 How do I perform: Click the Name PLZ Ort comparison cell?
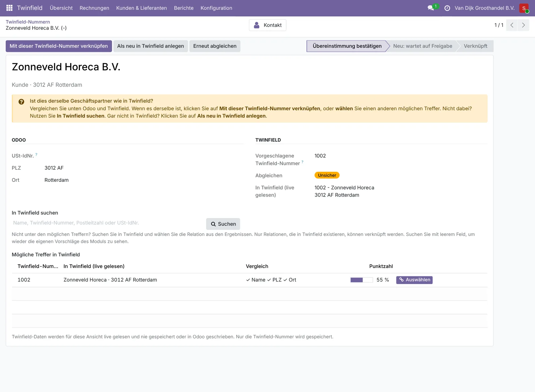point(271,280)
